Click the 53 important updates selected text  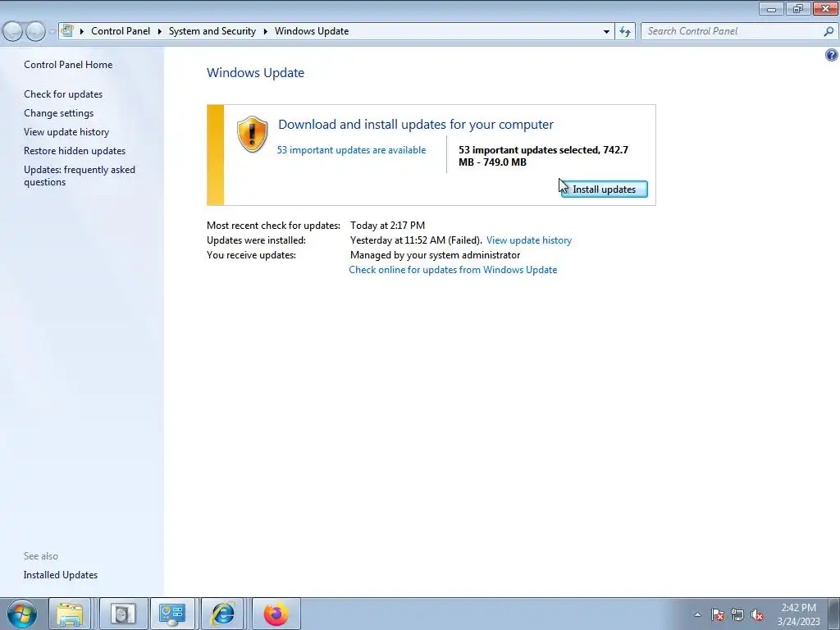pyautogui.click(x=543, y=156)
